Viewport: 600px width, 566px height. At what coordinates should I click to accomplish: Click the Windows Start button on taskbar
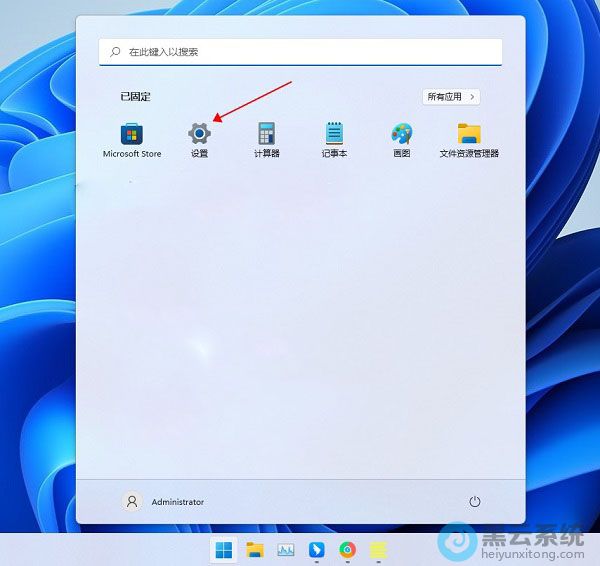point(223,549)
